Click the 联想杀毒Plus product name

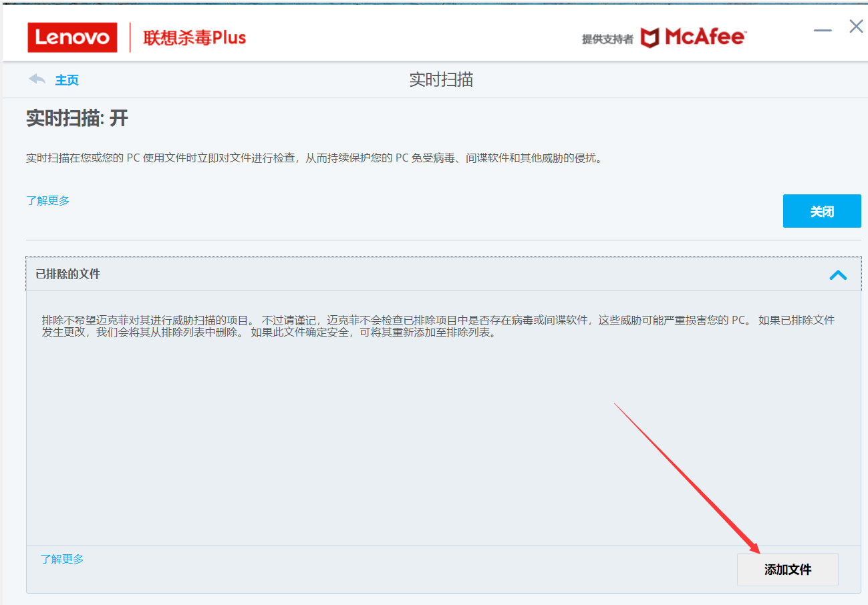point(194,37)
